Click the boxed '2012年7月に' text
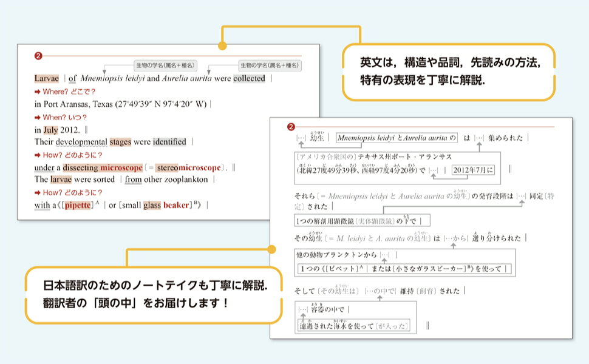Image resolution: width=589 pixels, height=364 pixels. coord(474,170)
